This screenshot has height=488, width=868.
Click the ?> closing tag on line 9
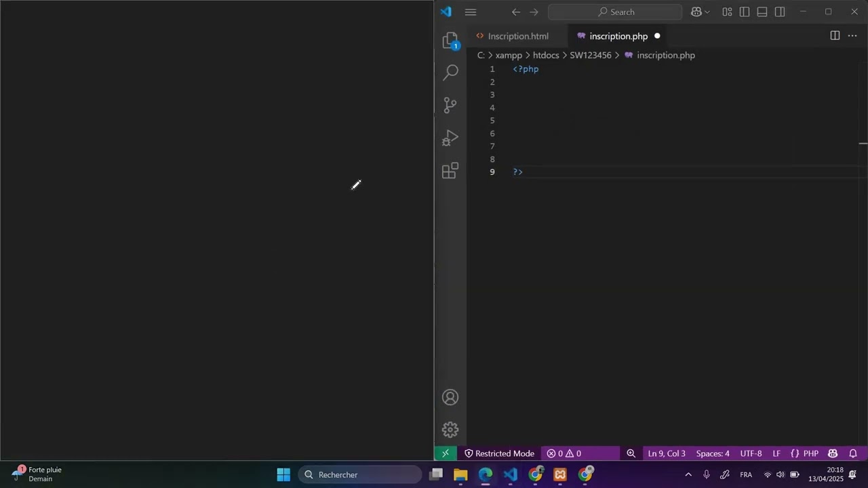517,172
